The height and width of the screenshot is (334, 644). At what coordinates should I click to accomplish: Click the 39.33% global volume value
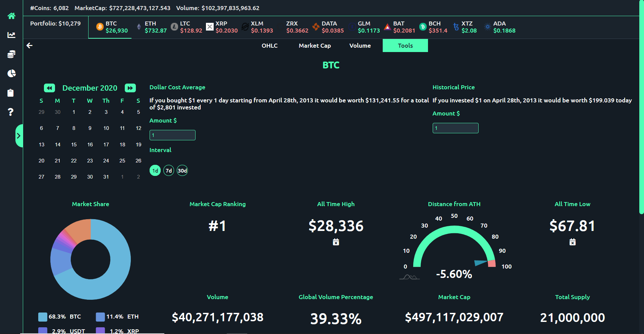click(336, 319)
